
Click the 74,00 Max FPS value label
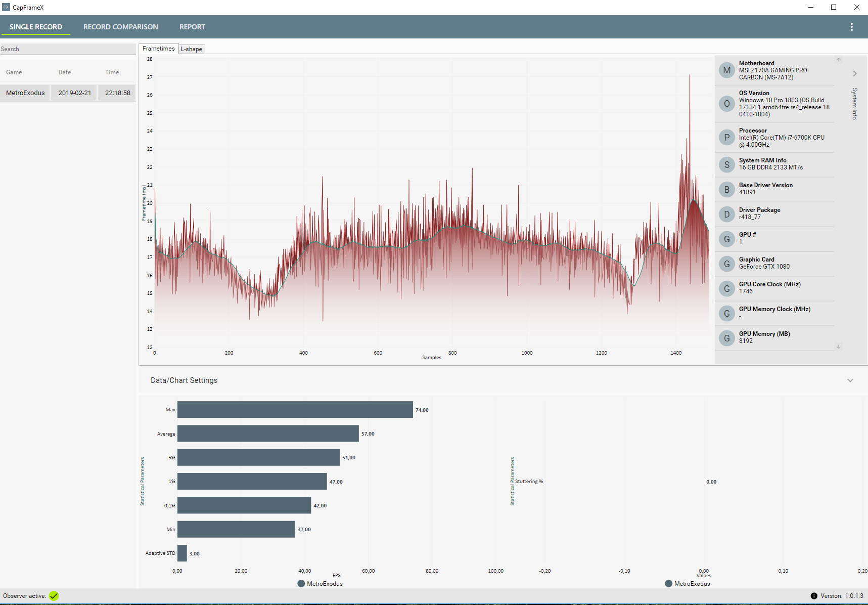[x=422, y=410]
